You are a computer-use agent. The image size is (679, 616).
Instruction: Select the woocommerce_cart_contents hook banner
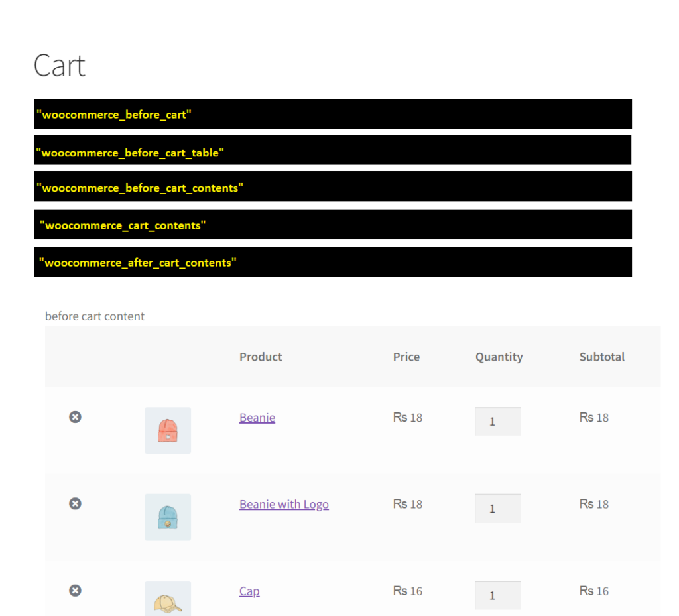pyautogui.click(x=333, y=224)
